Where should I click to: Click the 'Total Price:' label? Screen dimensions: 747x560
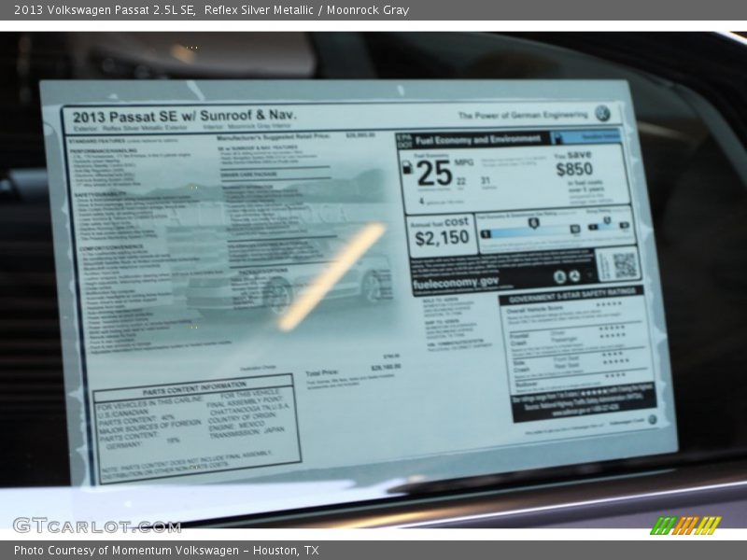pyautogui.click(x=322, y=372)
